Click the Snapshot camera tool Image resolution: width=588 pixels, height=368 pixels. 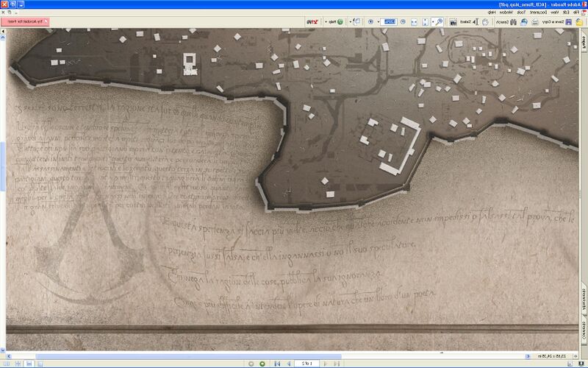coord(453,22)
